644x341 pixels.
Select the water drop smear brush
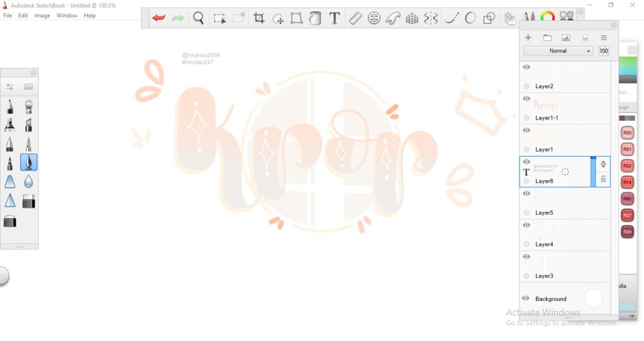click(28, 181)
